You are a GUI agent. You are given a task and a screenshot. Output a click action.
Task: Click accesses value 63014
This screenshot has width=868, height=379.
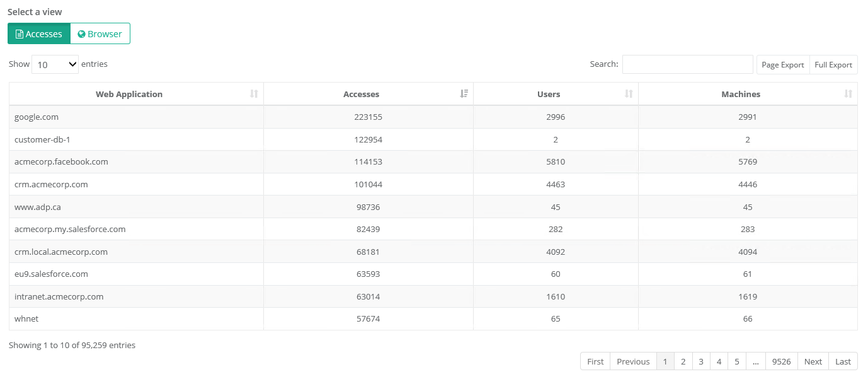point(368,296)
